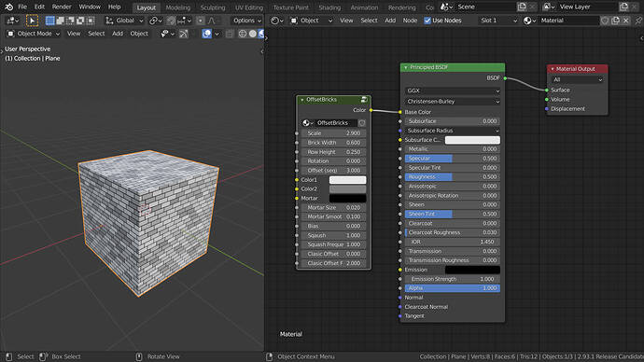
Task: Uncheck the Use Nodes checkbox
Action: pos(427,21)
